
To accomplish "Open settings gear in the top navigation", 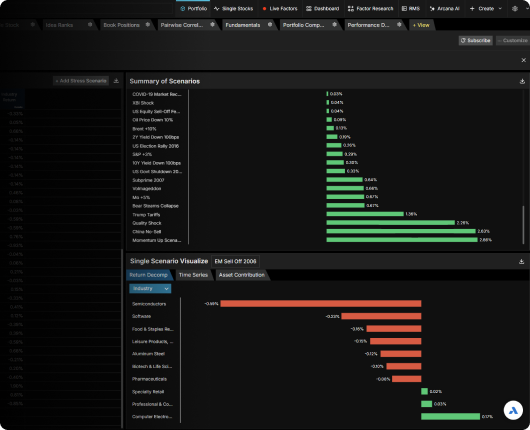I will pos(514,8).
